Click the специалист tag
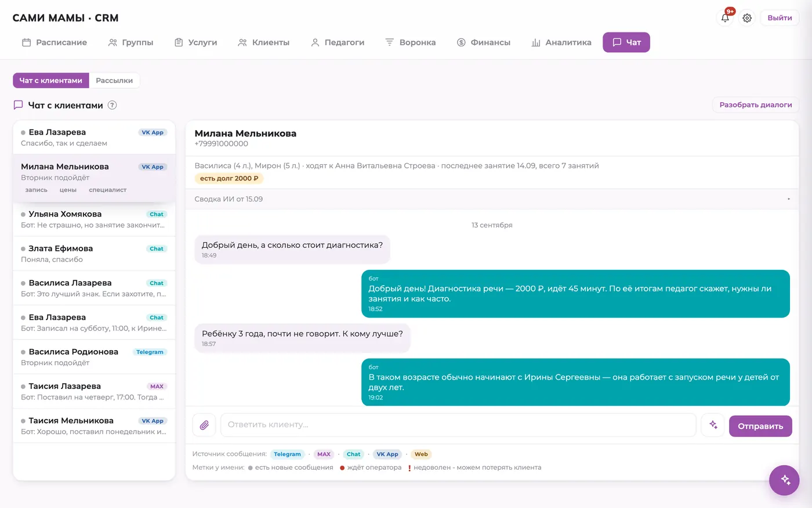Image resolution: width=812 pixels, height=508 pixels. click(108, 190)
